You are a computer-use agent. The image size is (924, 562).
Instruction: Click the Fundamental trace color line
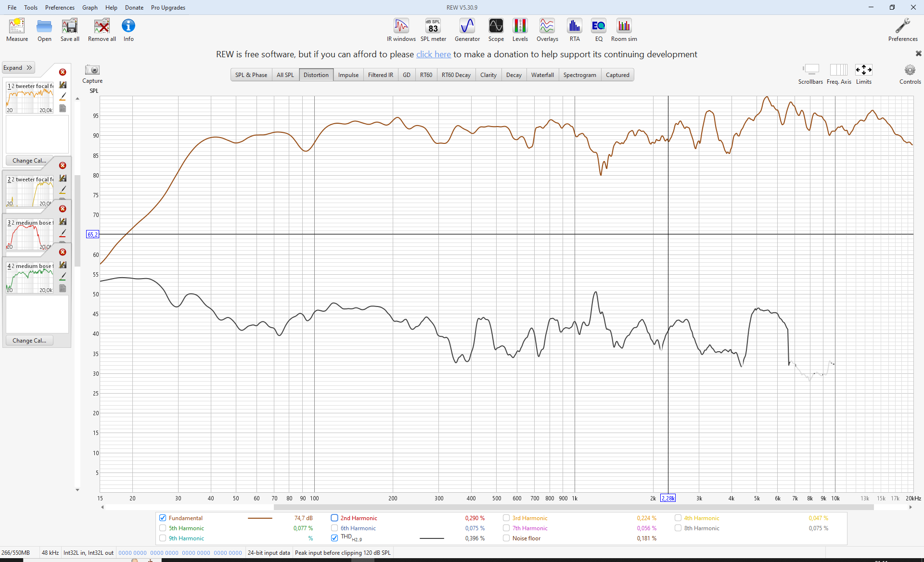click(260, 518)
